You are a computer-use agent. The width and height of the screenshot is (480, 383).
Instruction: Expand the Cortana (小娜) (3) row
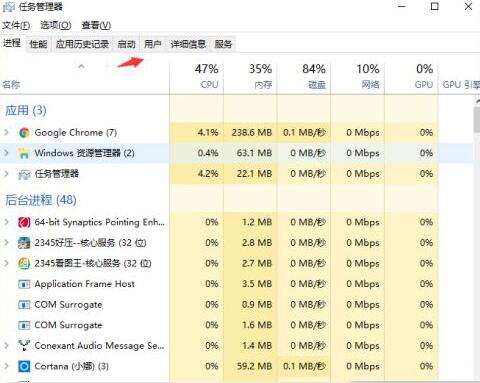[x=6, y=366]
